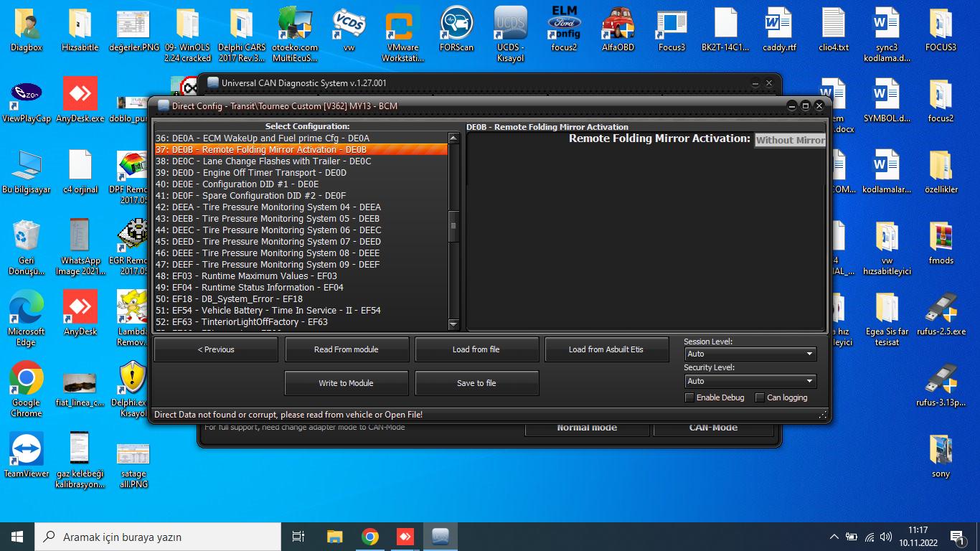This screenshot has height=551, width=980.
Task: Expand the Session Level dropdown
Action: [x=750, y=354]
